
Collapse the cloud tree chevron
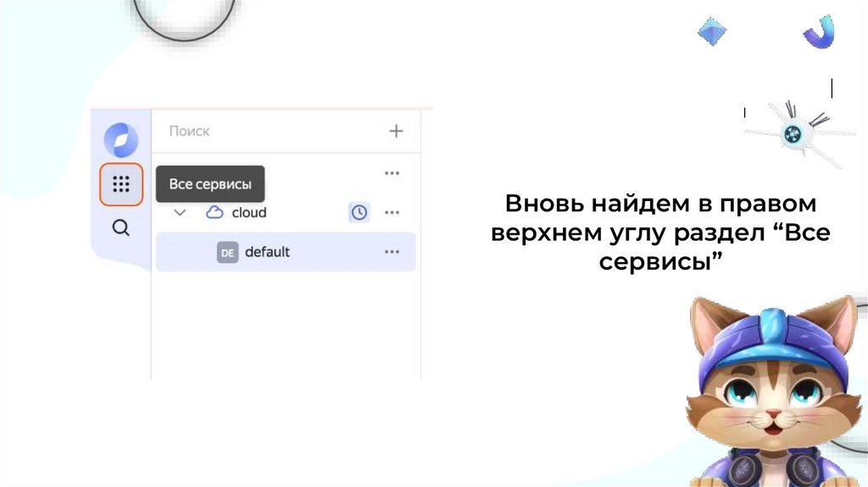(180, 212)
